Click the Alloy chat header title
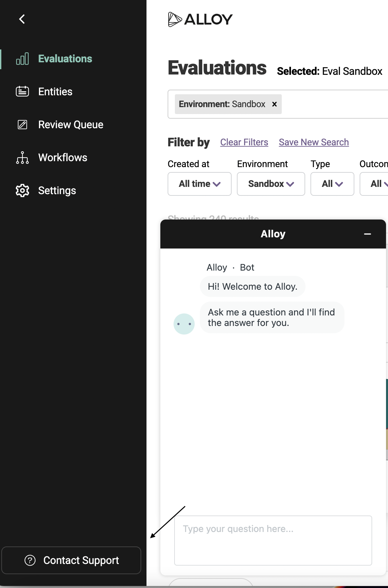Image resolution: width=388 pixels, height=588 pixels. (273, 234)
